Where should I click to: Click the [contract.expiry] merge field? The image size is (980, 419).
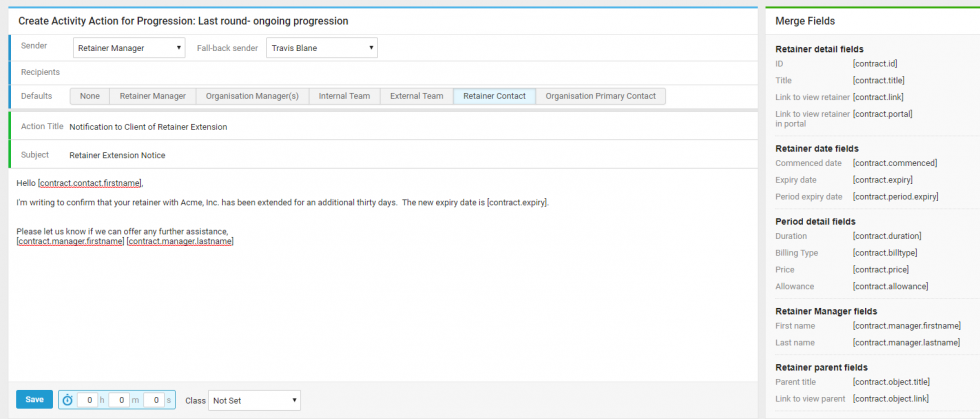[880, 180]
